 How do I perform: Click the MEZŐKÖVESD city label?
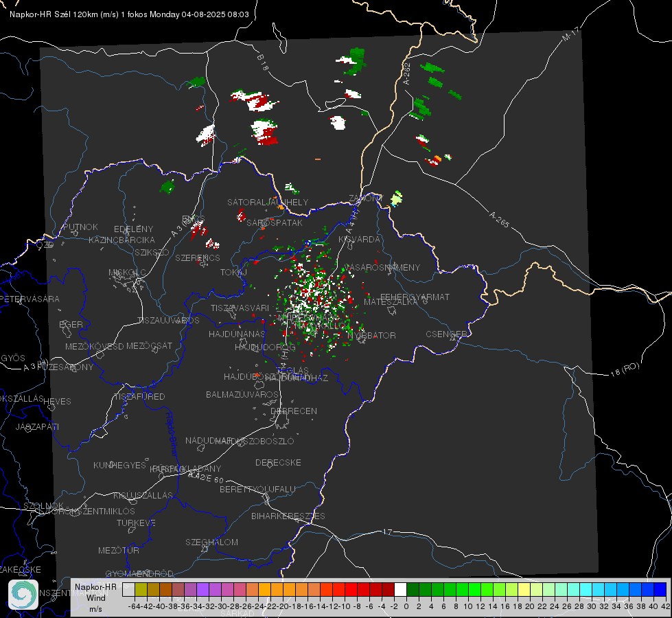(94, 346)
